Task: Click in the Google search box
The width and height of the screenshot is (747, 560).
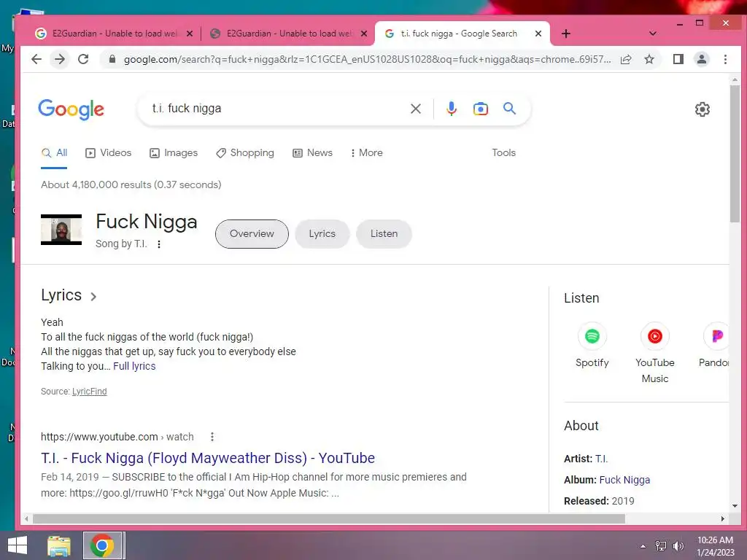Action: tap(276, 109)
